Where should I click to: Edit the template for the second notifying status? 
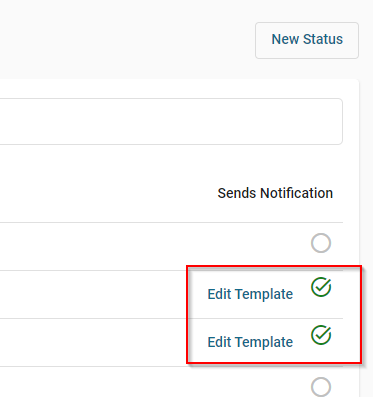point(250,342)
